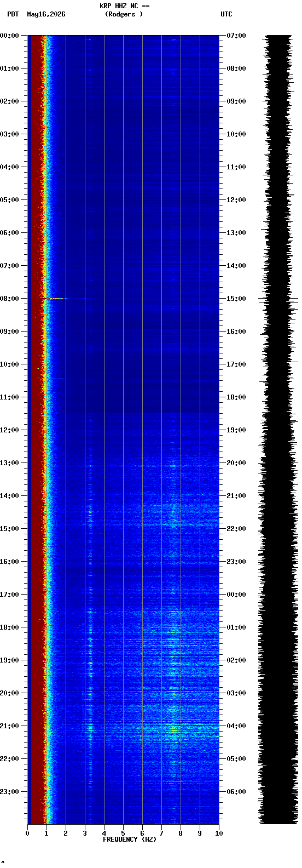Click the PDT timezone label
302x868 pixels.
[13, 14]
